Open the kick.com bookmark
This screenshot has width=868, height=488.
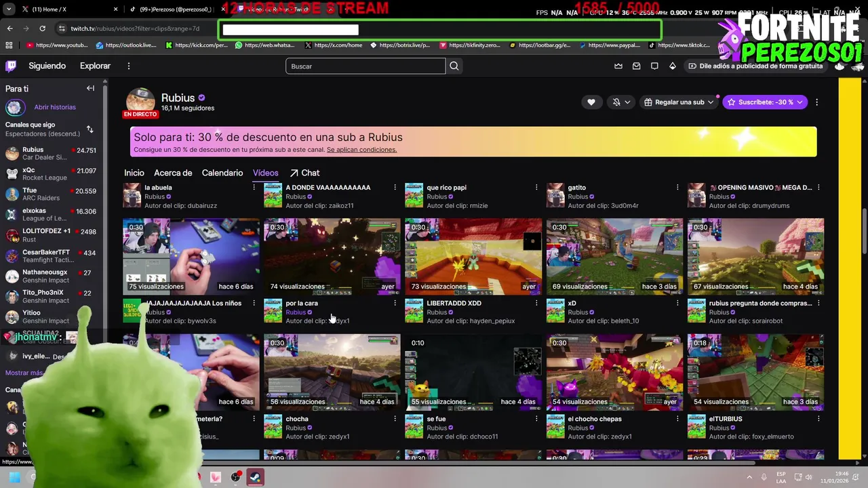(197, 45)
